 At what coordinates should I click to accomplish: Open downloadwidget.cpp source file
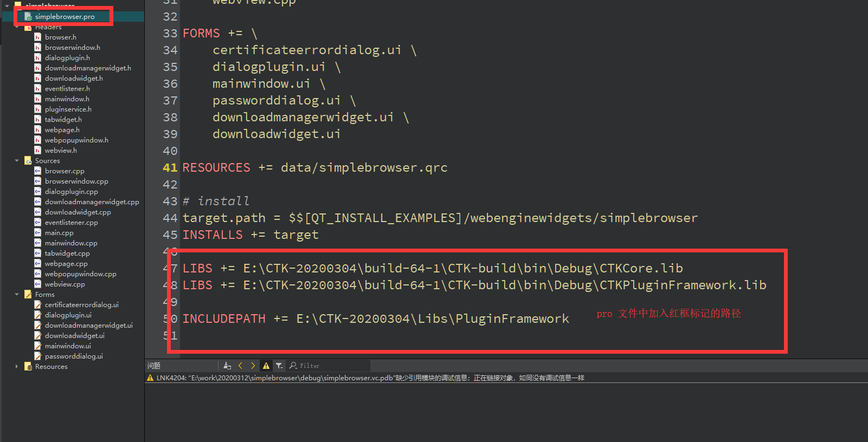click(78, 212)
